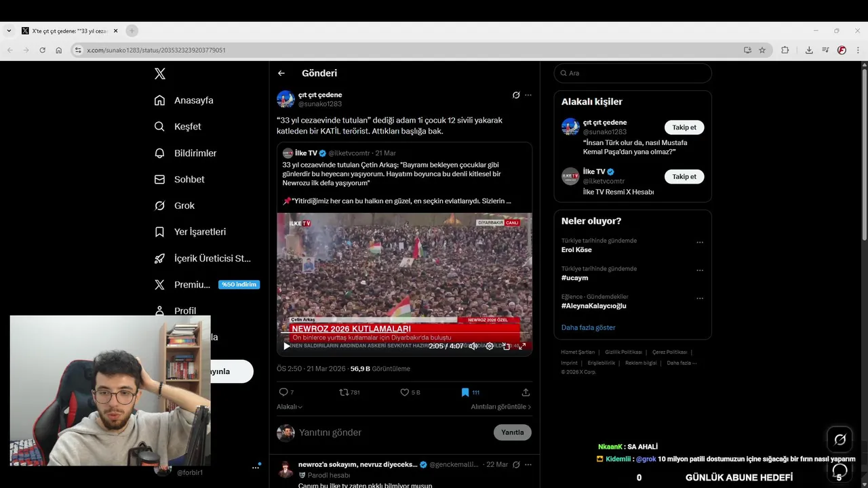This screenshot has height=488, width=868.
Task: Open Keşfet explore page
Action: coord(178,127)
